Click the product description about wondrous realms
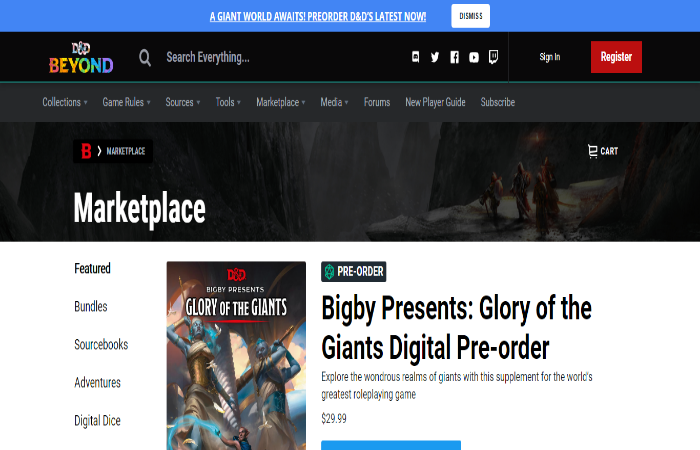 coord(457,385)
